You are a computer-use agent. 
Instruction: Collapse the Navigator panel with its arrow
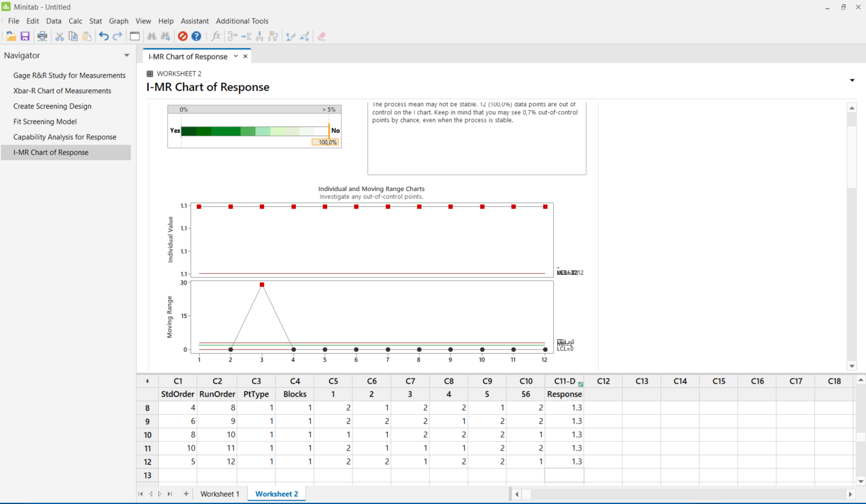pyautogui.click(x=126, y=55)
